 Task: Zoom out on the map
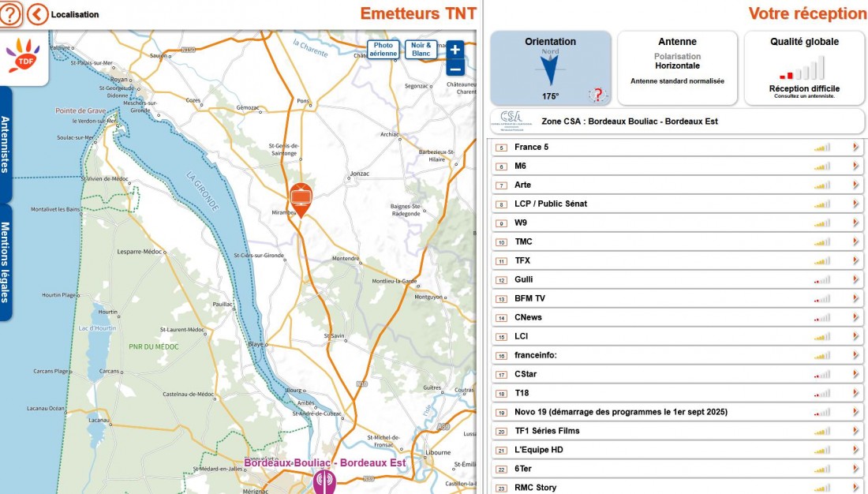pyautogui.click(x=455, y=69)
